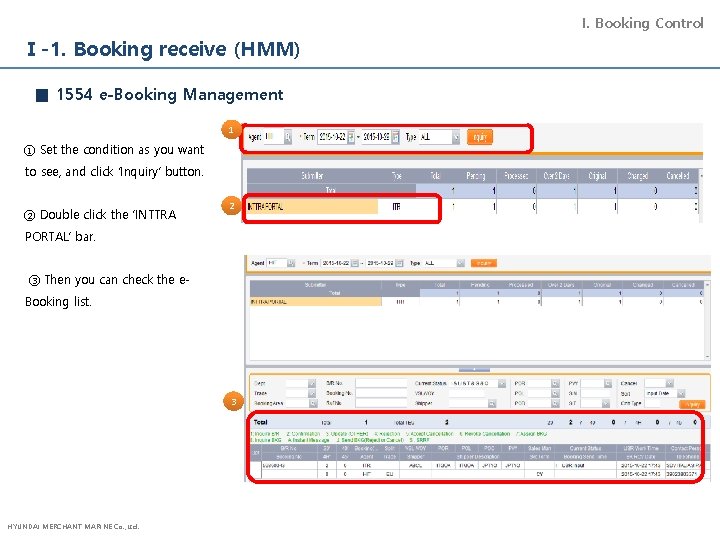Open Term end date calendar in top screenshot

[x=395, y=136]
